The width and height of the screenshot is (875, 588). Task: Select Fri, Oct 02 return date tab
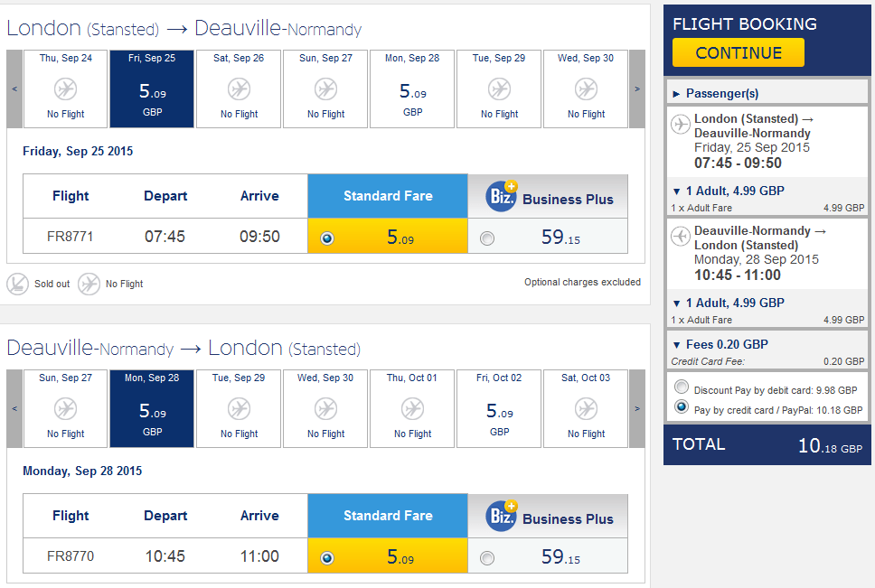500,408
